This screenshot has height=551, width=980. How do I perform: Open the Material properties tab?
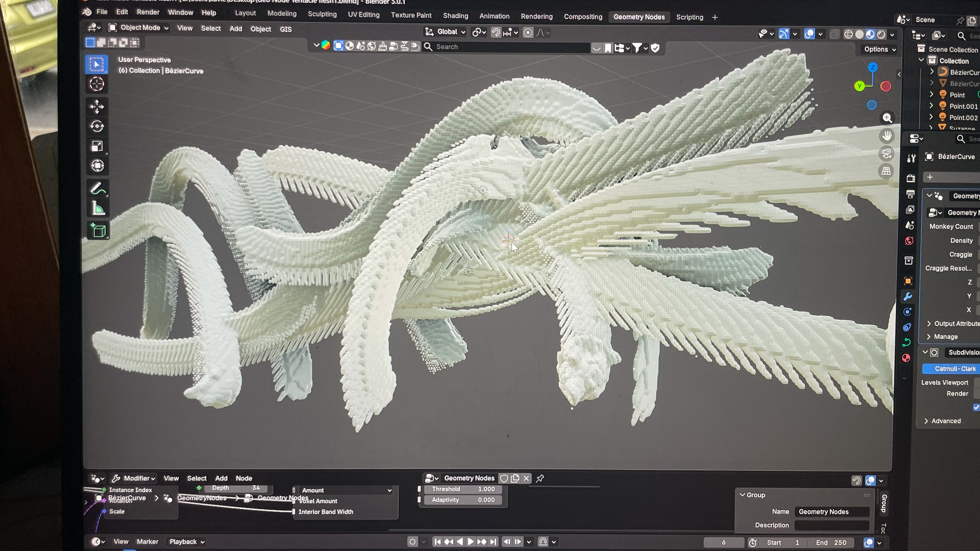tap(906, 358)
